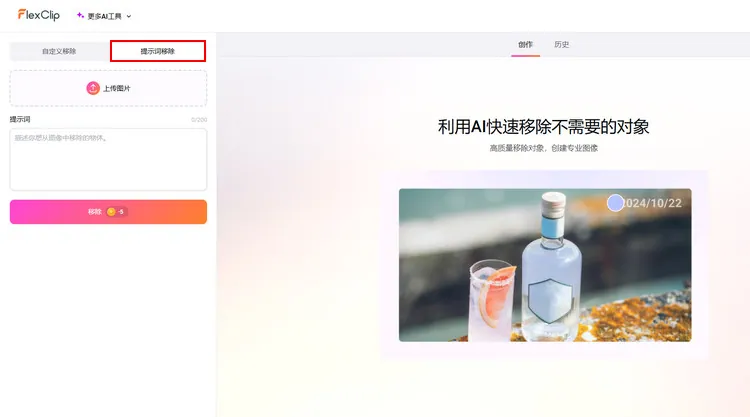
Task: Open the 创作 tab
Action: pos(525,44)
